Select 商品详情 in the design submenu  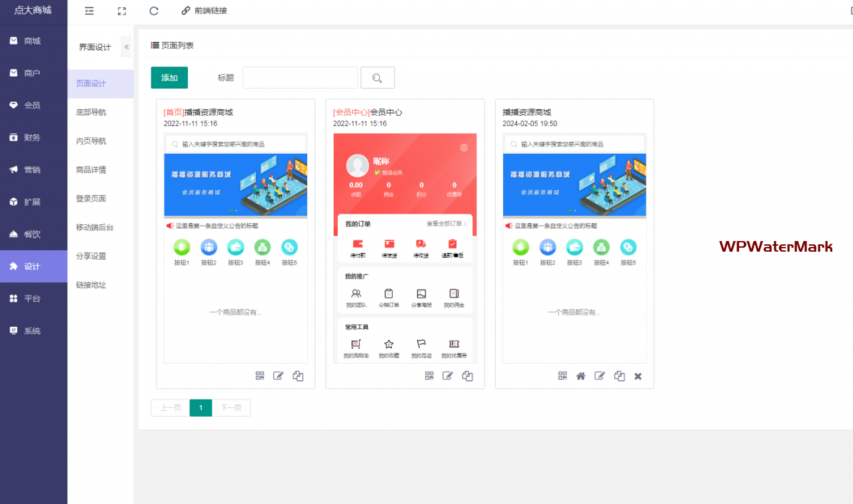pyautogui.click(x=91, y=170)
